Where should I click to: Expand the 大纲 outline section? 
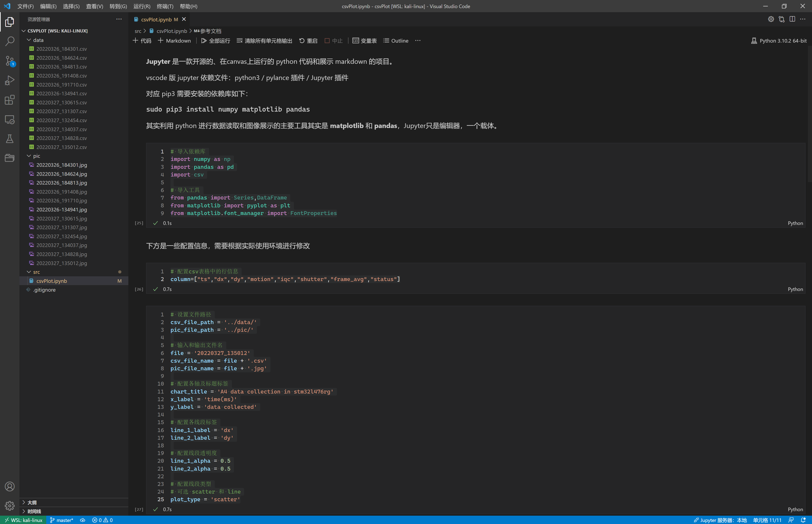tap(74, 503)
